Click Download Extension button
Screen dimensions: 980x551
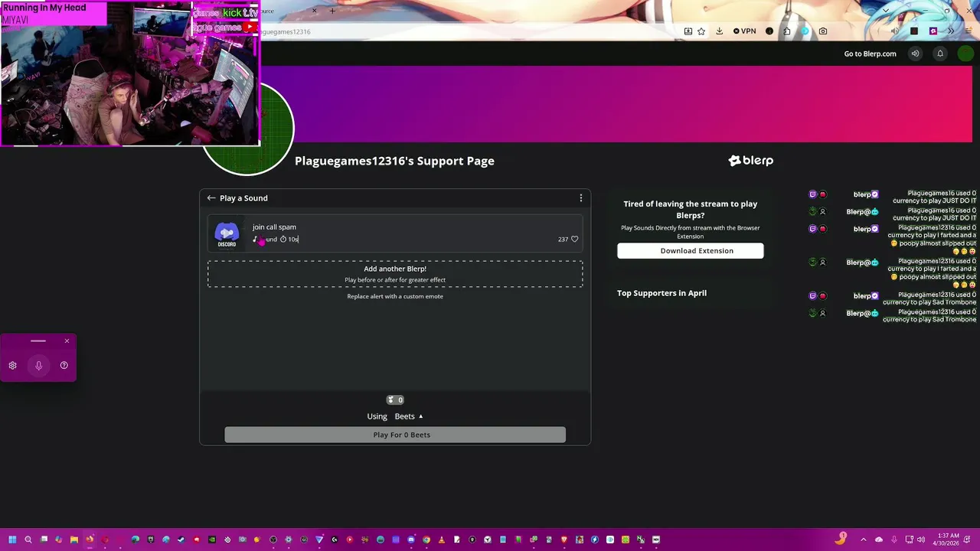point(691,250)
